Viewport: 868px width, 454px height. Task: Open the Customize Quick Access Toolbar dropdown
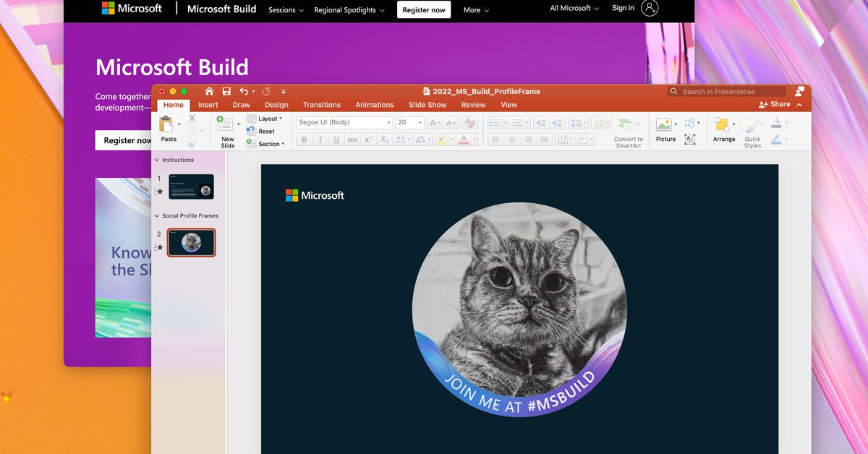[284, 92]
